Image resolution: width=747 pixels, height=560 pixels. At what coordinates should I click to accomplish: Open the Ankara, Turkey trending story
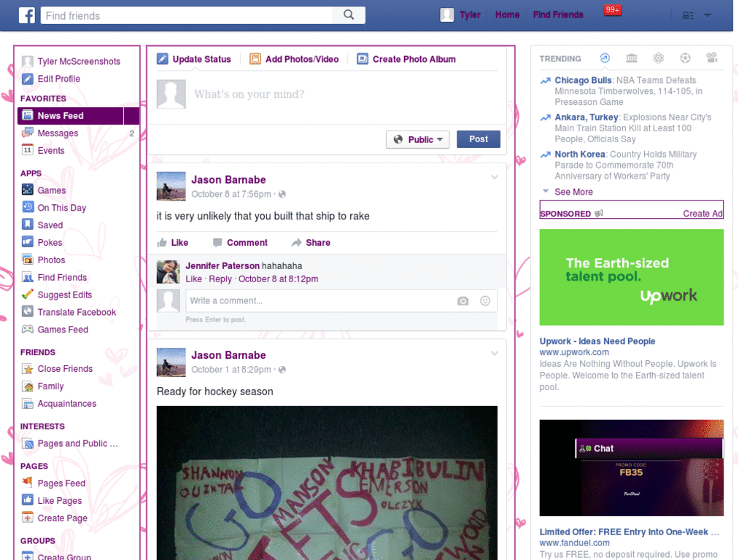586,117
